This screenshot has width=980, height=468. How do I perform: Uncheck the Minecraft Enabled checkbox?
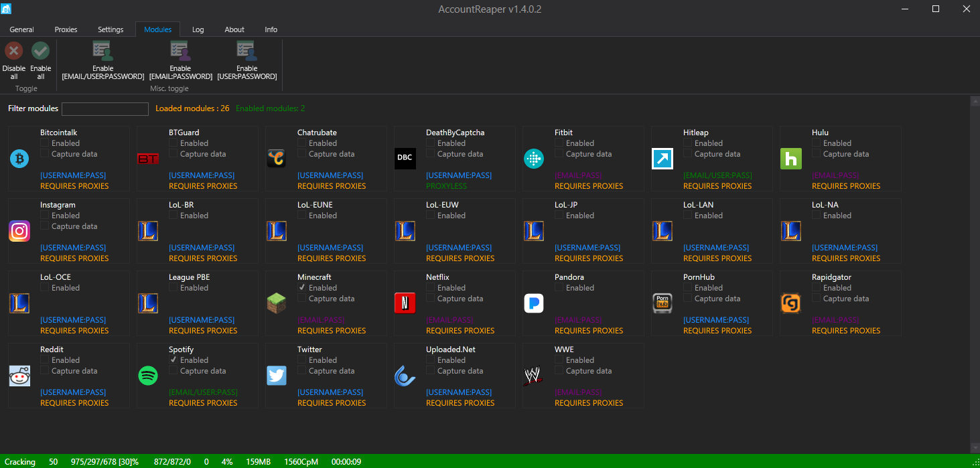[x=302, y=287]
